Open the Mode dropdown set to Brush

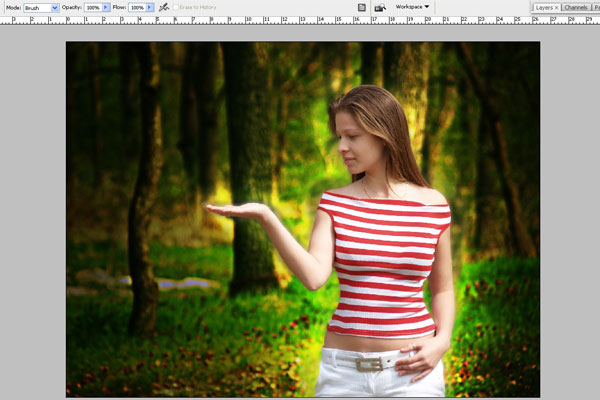pyautogui.click(x=41, y=7)
